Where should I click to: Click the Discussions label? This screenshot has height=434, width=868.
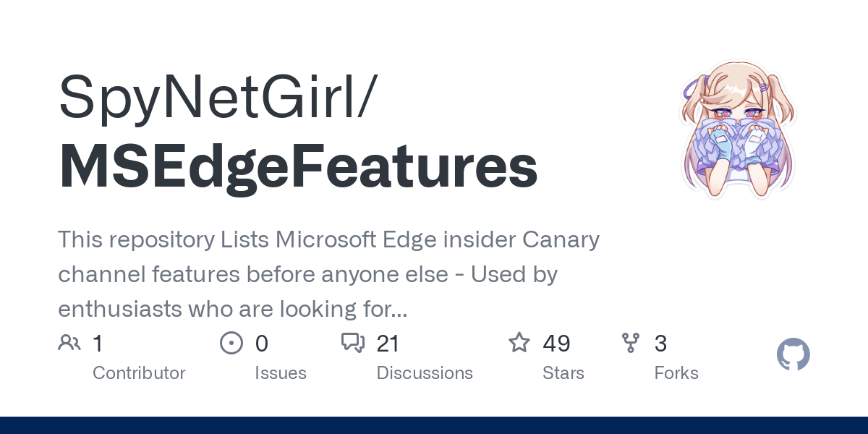pyautogui.click(x=425, y=373)
